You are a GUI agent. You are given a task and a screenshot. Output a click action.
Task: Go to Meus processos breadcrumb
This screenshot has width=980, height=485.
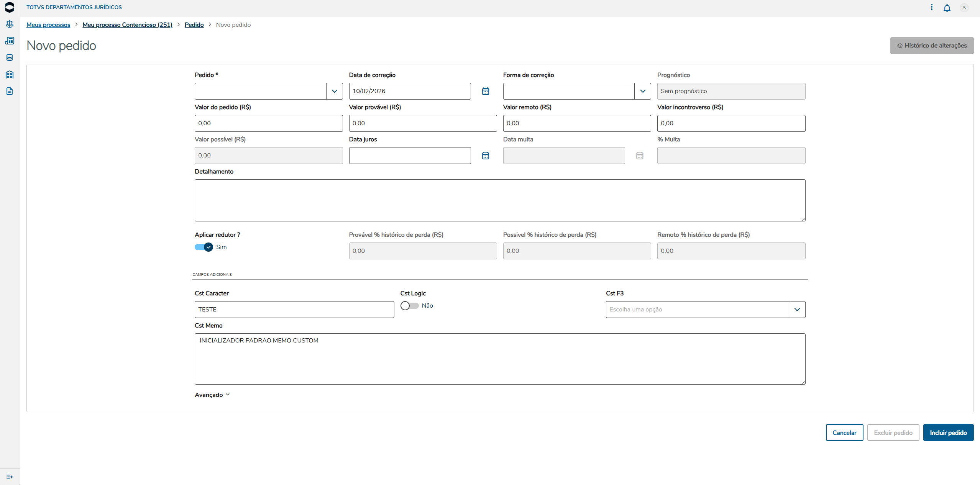48,25
